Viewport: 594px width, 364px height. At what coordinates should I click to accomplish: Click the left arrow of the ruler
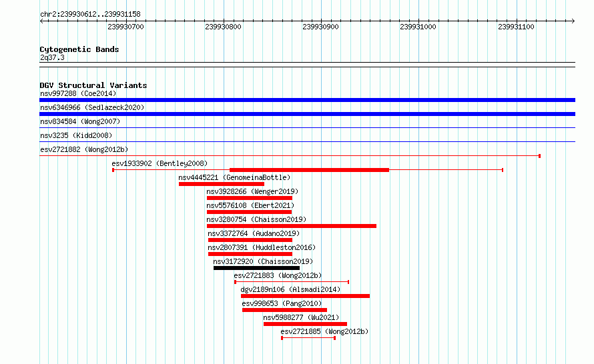[x=41, y=21]
